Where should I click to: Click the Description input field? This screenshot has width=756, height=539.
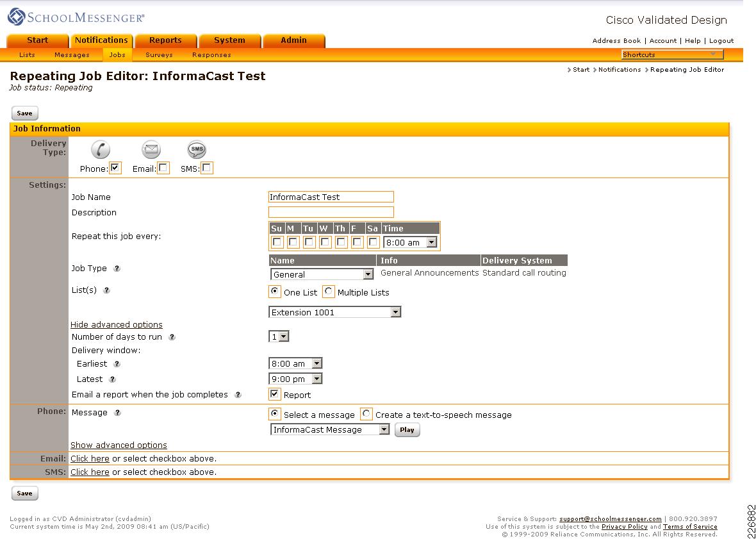pyautogui.click(x=331, y=212)
